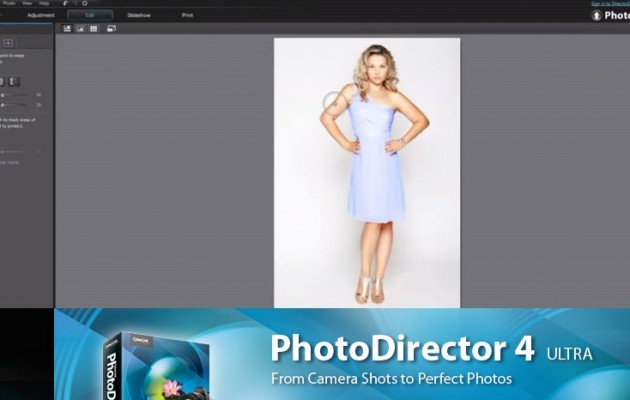Click the PhotoDirector box art in banner
630x400 pixels.
[x=157, y=365]
